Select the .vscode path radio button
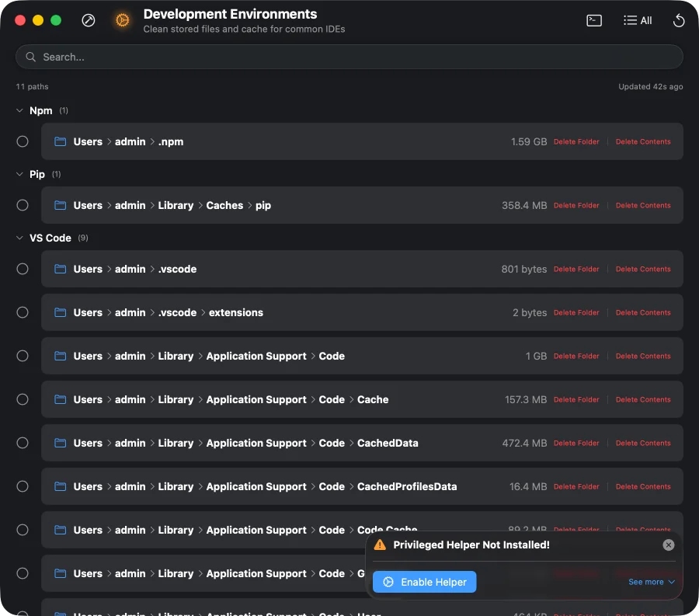699x616 pixels. pyautogui.click(x=23, y=270)
